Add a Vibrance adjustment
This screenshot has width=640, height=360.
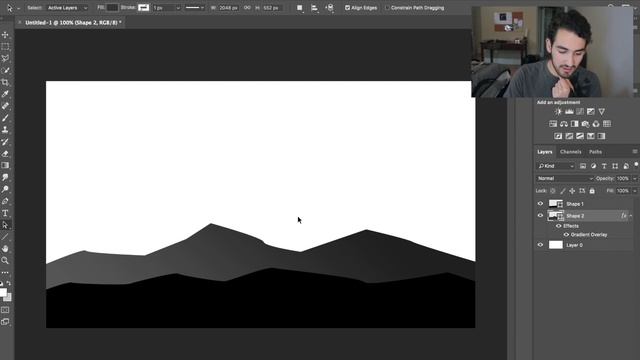pyautogui.click(x=602, y=111)
